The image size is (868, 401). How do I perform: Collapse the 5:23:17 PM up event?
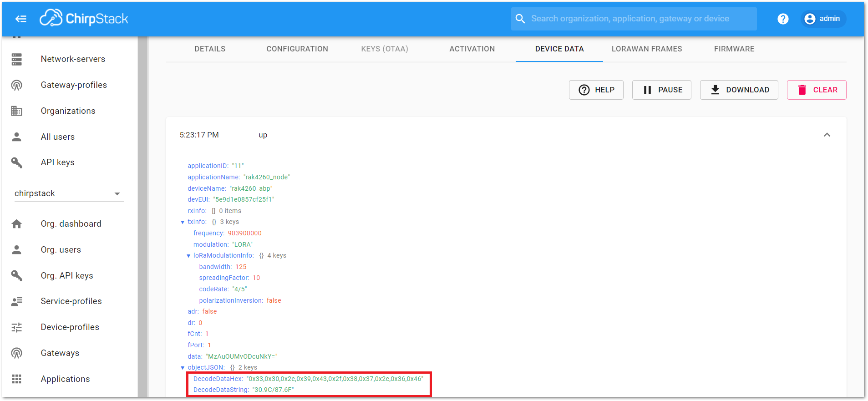(827, 135)
